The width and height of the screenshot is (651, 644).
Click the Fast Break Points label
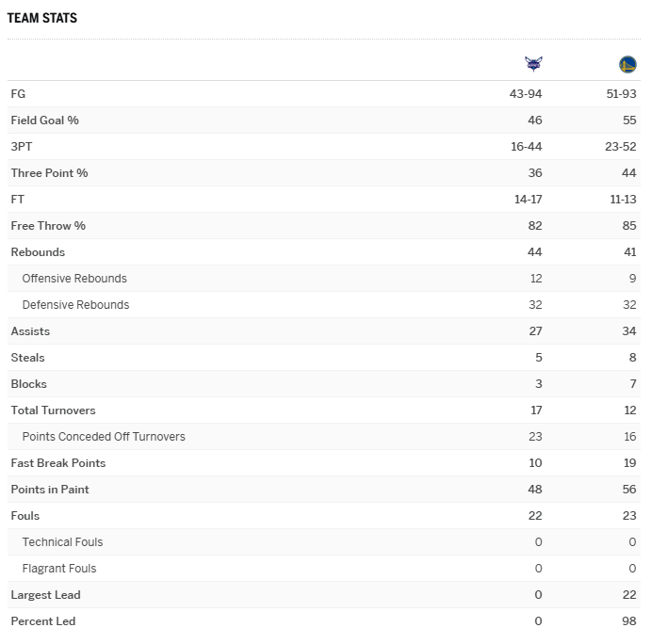[x=58, y=463]
